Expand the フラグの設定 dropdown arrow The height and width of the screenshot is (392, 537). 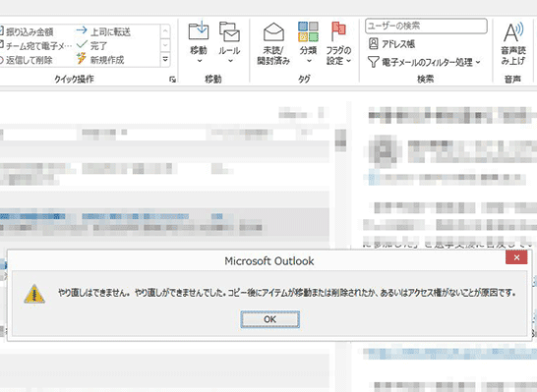[348, 61]
